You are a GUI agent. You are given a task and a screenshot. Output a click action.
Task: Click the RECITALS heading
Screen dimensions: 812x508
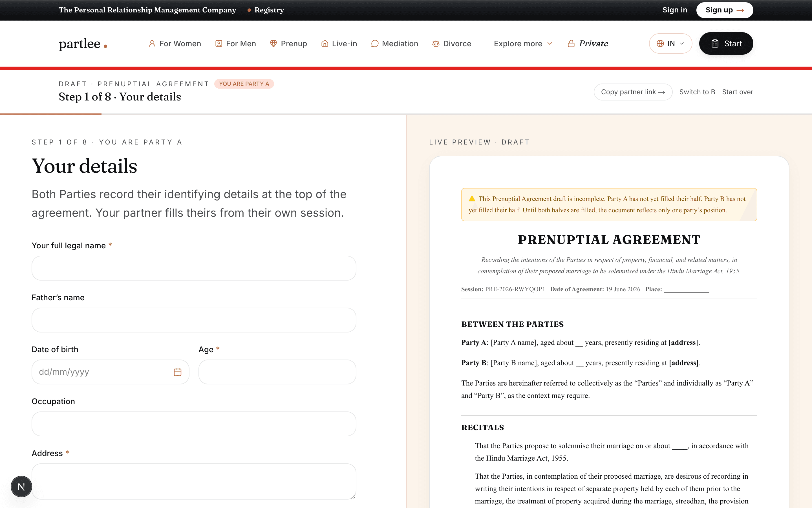click(x=482, y=427)
